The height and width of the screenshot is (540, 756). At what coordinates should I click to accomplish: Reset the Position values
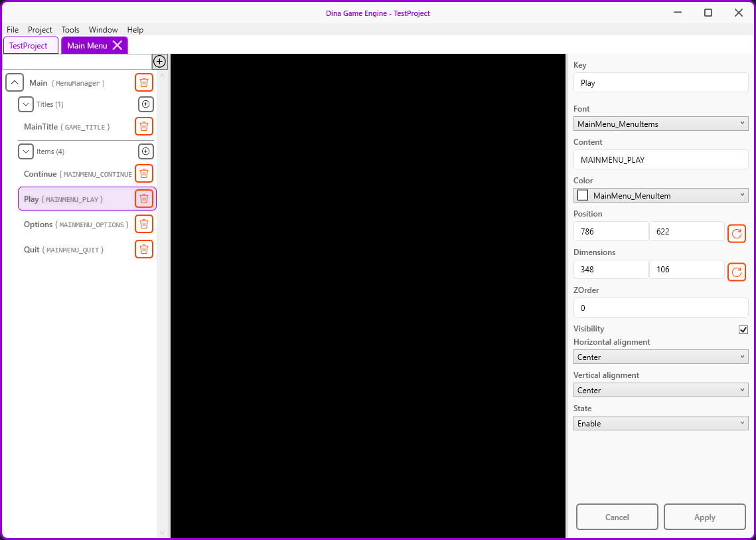point(736,234)
